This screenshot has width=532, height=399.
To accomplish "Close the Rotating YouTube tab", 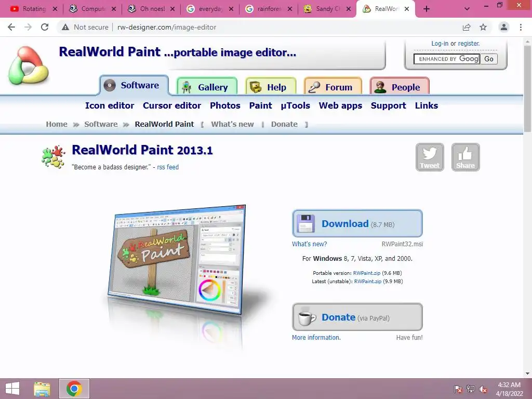I will (55, 9).
